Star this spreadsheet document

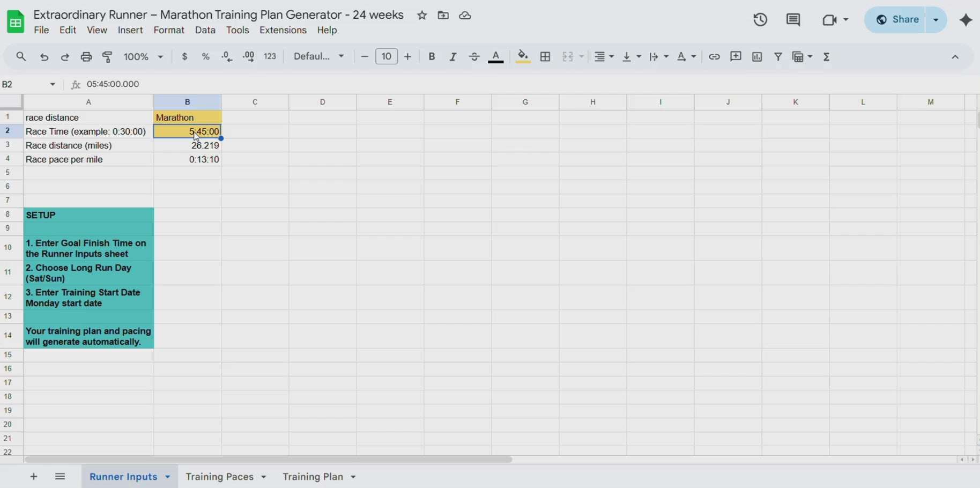pos(422,16)
